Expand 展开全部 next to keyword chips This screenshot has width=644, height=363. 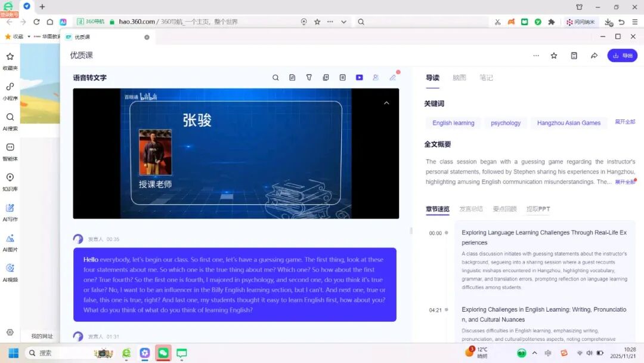click(625, 122)
